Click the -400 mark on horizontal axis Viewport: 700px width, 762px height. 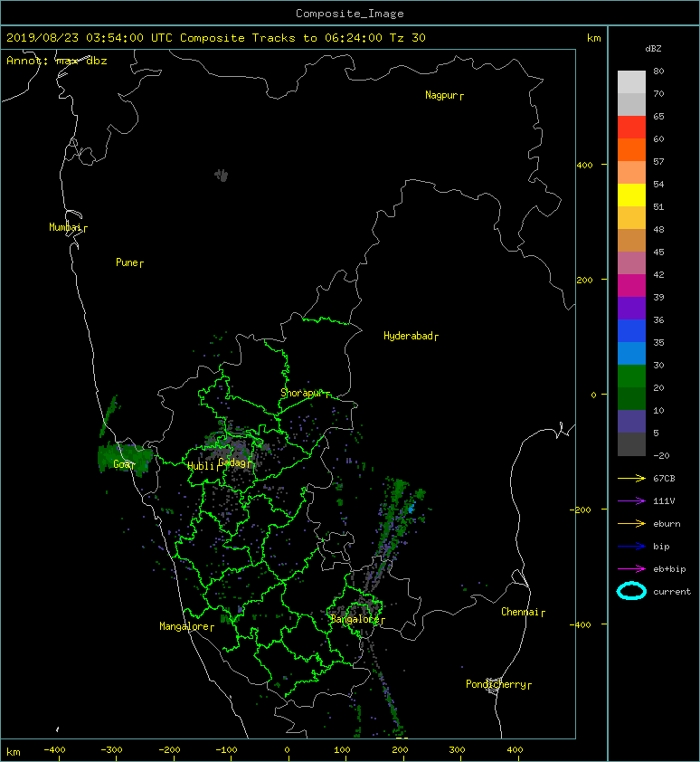tap(54, 750)
